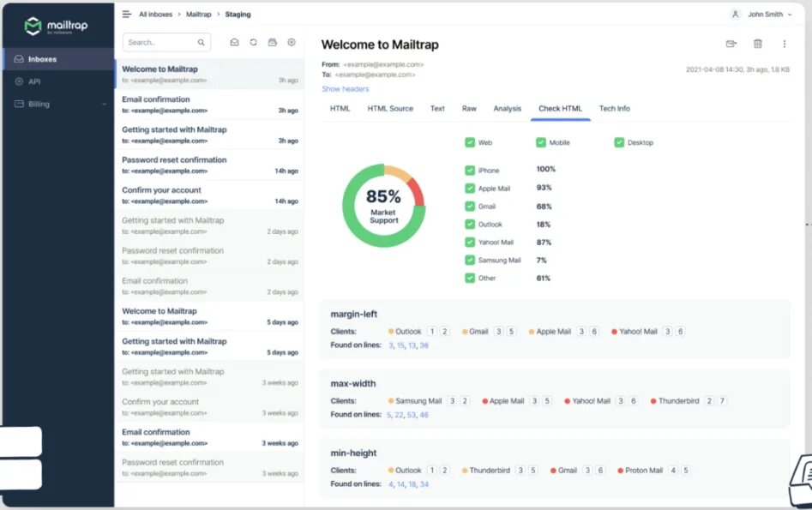Image resolution: width=812 pixels, height=510 pixels.
Task: Open inbox settings gear icon
Action: point(292,43)
